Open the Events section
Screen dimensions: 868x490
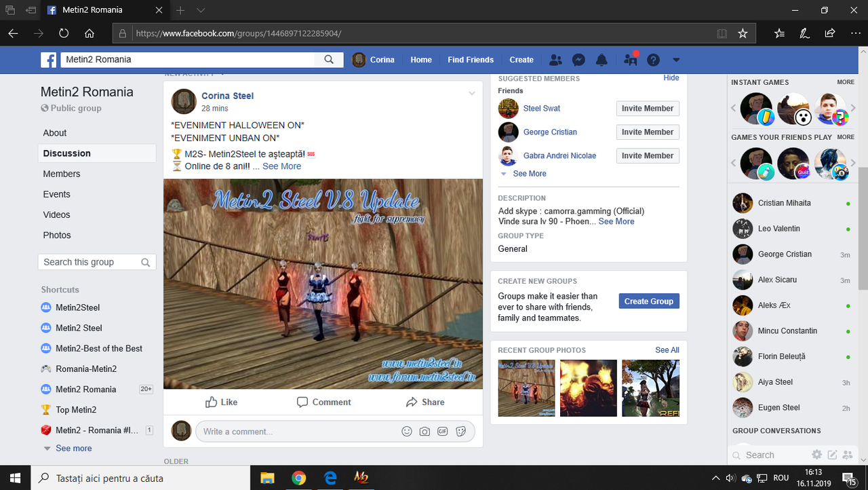[x=57, y=194]
